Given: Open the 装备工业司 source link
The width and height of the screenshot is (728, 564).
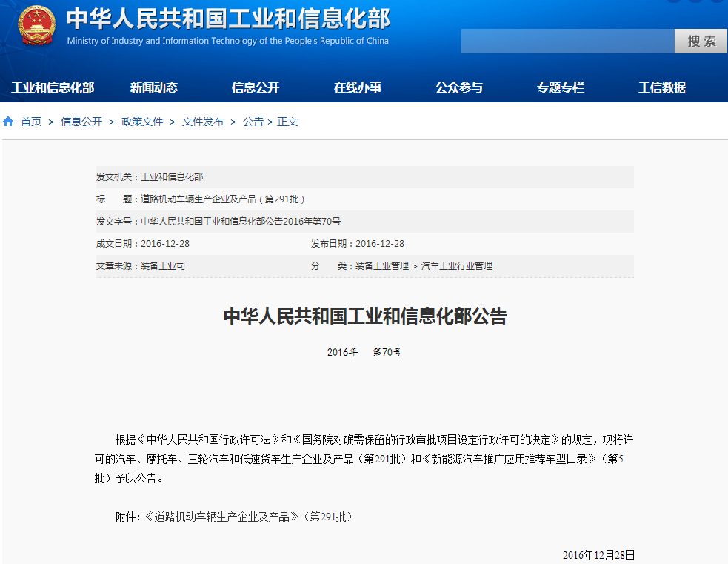Looking at the screenshot, I should [162, 265].
